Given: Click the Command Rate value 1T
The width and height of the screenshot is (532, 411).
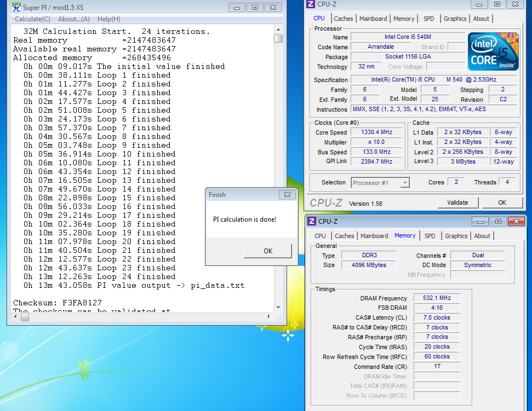Looking at the screenshot, I should 437,366.
